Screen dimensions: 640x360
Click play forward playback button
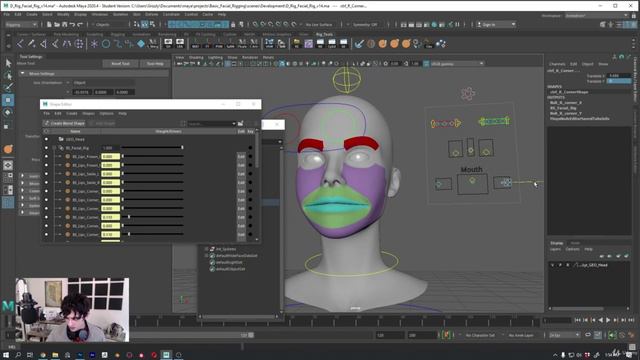pyautogui.click(x=608, y=320)
